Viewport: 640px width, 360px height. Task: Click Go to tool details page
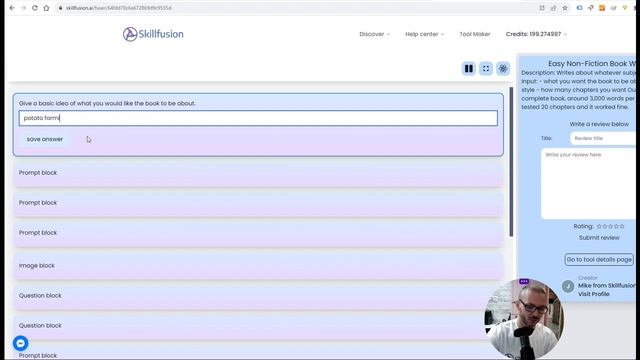pyautogui.click(x=599, y=260)
